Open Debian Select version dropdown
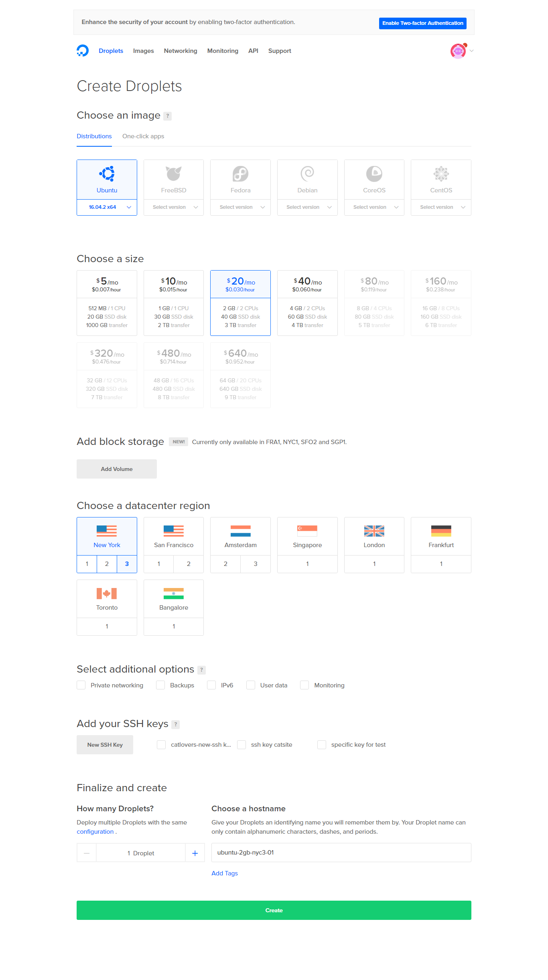Viewport: 548px width, 980px height. (x=307, y=207)
